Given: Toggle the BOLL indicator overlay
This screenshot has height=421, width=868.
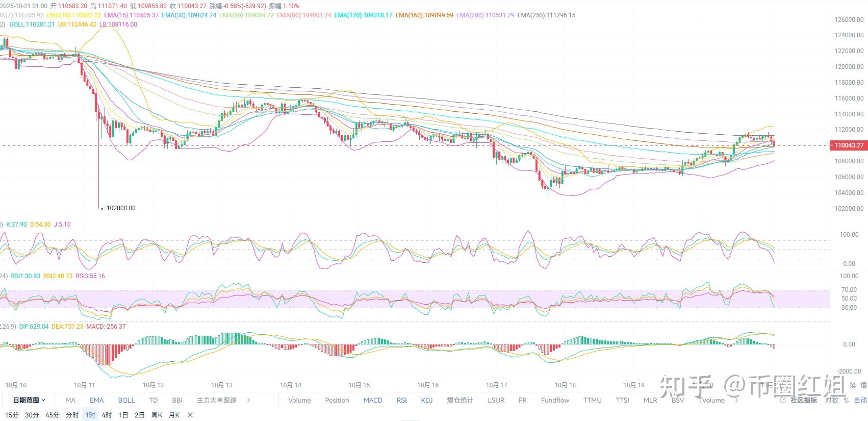Looking at the screenshot, I should 126,400.
